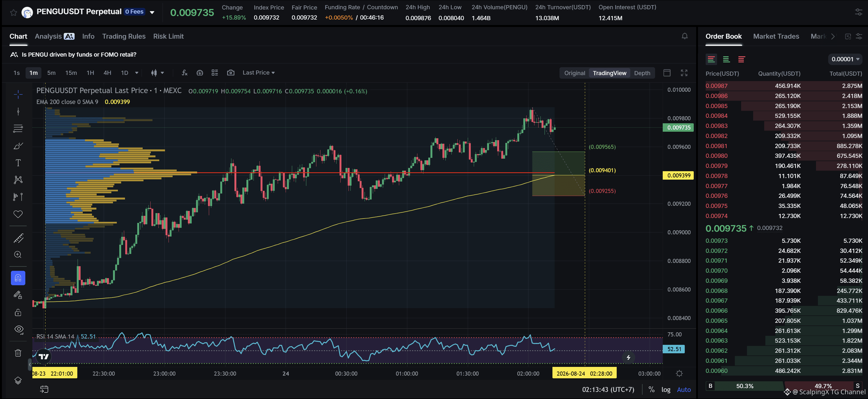
Task: Open chart layout grid settings
Action: 215,73
